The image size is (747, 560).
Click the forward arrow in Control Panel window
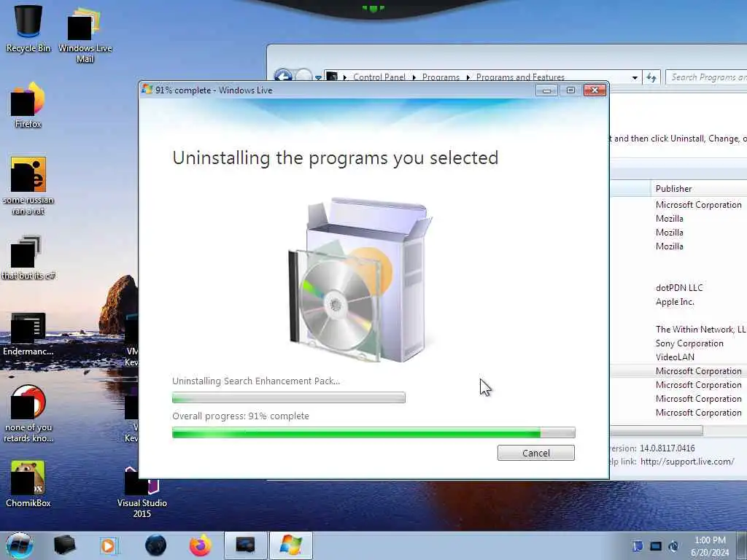click(x=303, y=76)
